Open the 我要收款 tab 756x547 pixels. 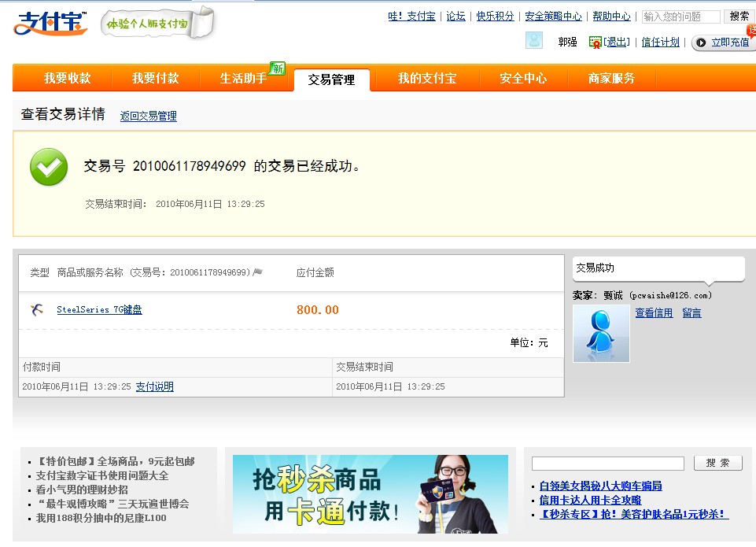click(x=68, y=78)
